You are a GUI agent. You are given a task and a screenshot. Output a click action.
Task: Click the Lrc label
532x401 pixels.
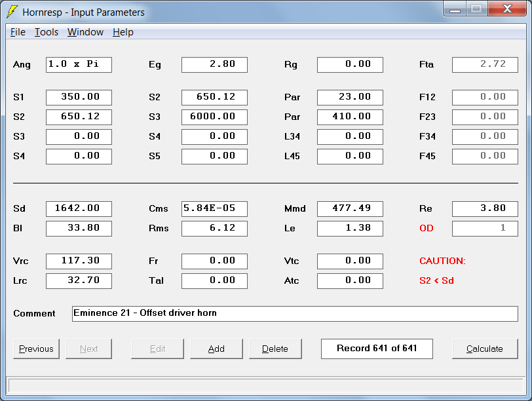[20, 281]
